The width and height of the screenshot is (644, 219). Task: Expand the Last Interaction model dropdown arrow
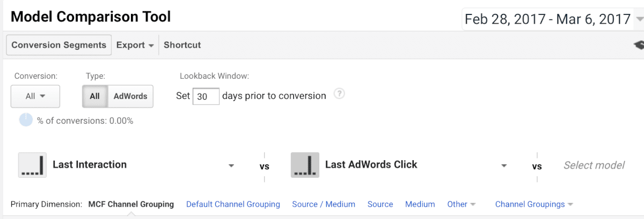click(231, 165)
